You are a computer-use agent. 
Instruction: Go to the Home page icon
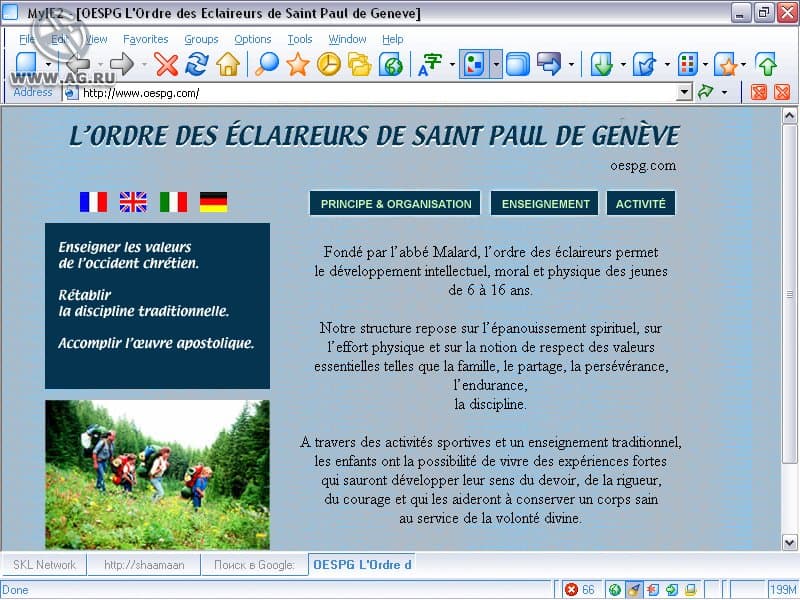tap(228, 65)
